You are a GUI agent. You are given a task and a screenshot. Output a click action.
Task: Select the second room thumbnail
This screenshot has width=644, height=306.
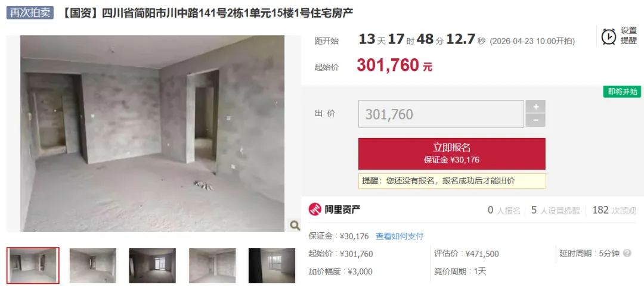point(93,266)
